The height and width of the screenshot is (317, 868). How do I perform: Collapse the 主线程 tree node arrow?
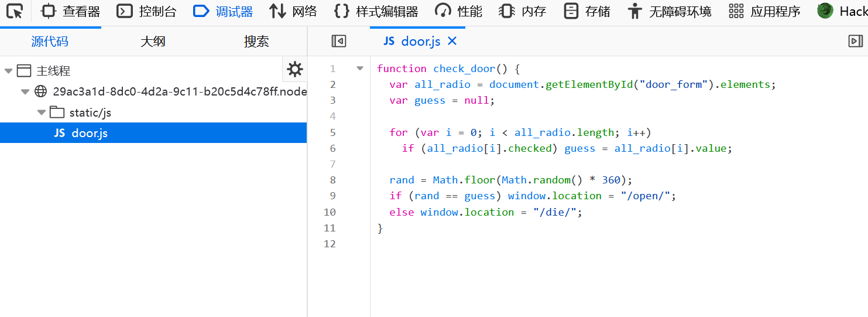8,71
